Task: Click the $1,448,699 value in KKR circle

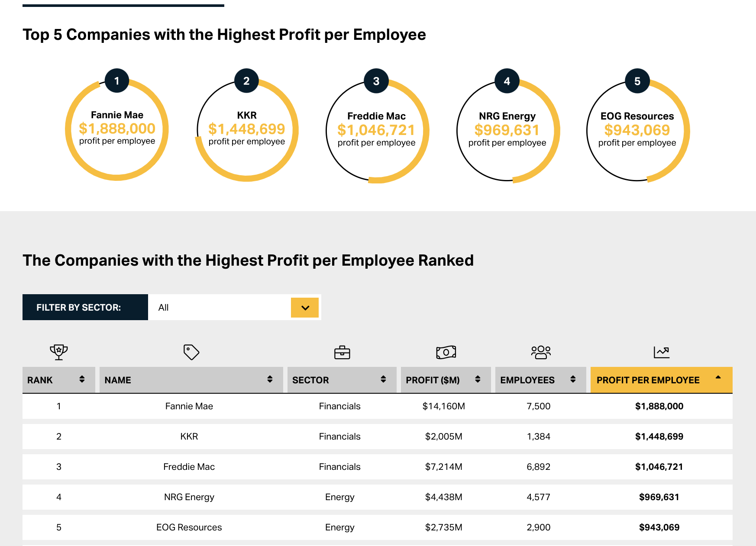Action: (x=246, y=129)
